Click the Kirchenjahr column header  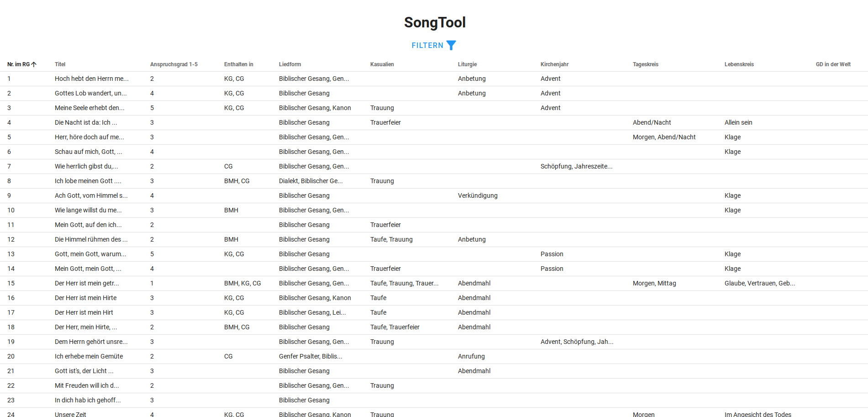555,64
